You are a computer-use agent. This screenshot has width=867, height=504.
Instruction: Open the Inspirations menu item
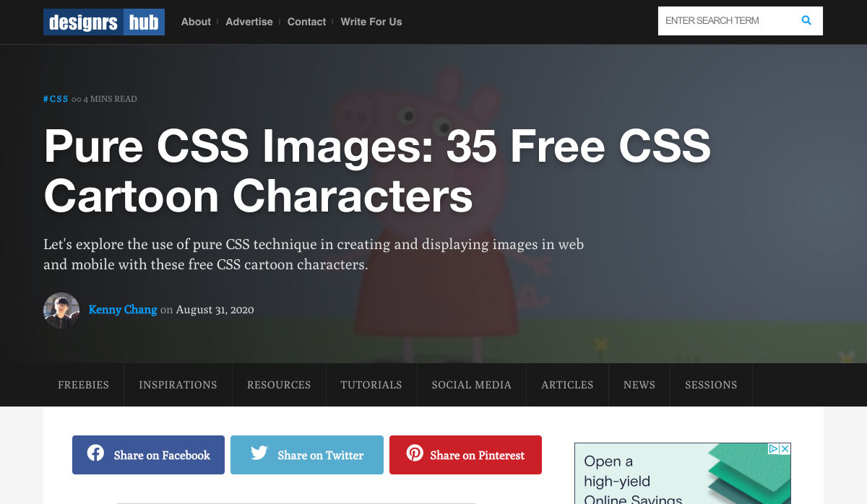pos(178,385)
